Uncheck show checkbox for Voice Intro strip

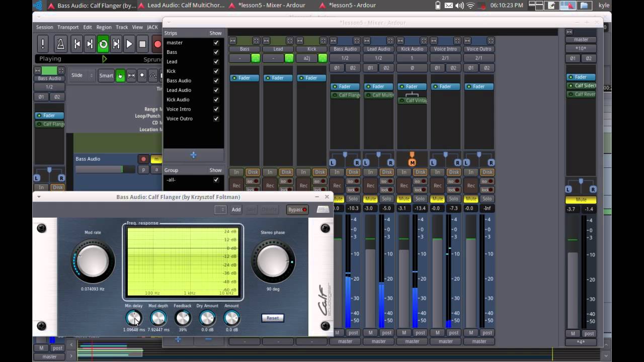pyautogui.click(x=216, y=109)
